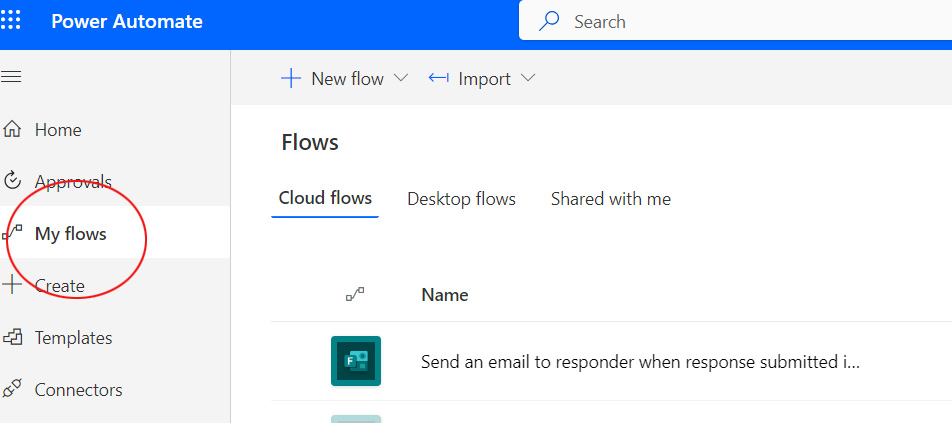Click the My flows icon

[13, 234]
